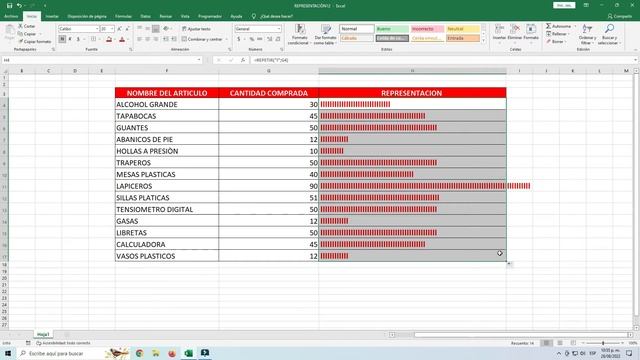This screenshot has width=640, height=360.
Task: Switch to the Programador tab
Action: coord(210,16)
